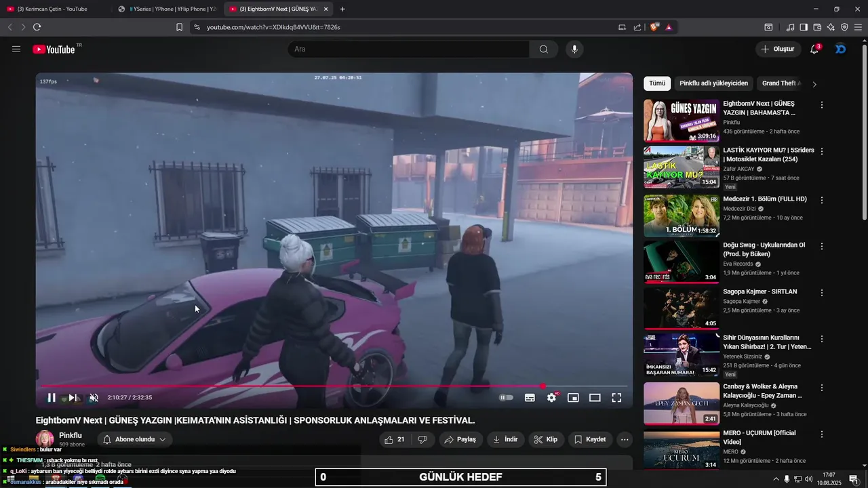The height and width of the screenshot is (488, 868).
Task: Open options for Sagopa Kajmer SIRTLAN video
Action: [822, 292]
